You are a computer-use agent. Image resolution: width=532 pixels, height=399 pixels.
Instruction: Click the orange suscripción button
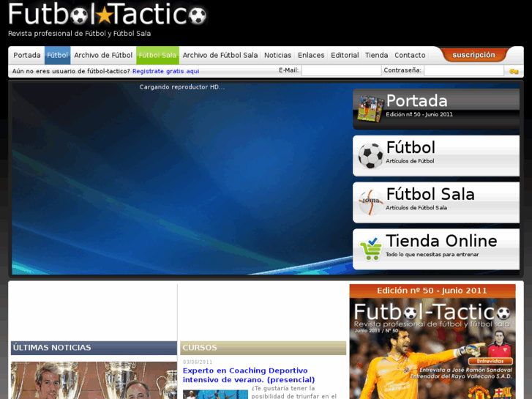[473, 55]
